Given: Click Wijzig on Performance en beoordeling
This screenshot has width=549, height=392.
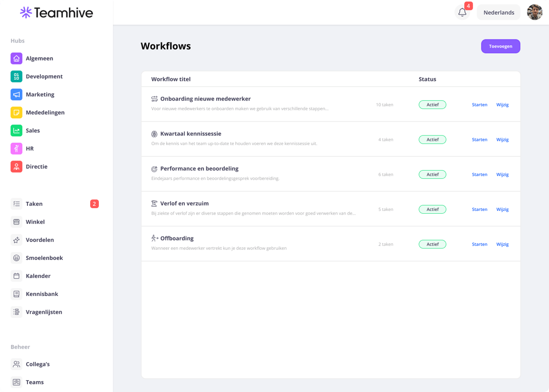Looking at the screenshot, I should [x=502, y=174].
